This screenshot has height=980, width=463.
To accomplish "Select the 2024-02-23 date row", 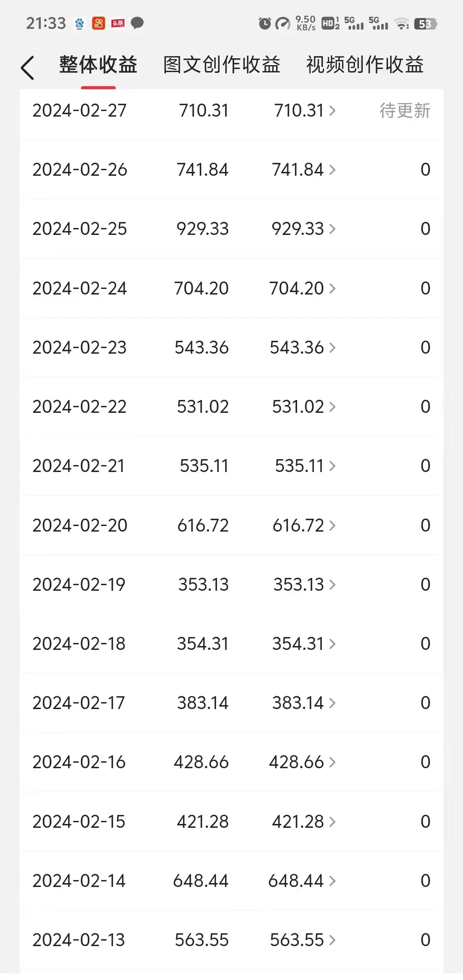I will [80, 348].
